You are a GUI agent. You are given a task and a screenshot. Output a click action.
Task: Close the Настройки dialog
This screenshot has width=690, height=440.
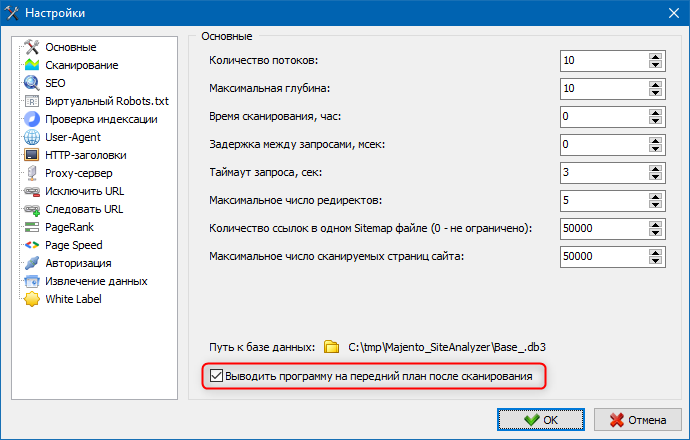[x=674, y=13]
